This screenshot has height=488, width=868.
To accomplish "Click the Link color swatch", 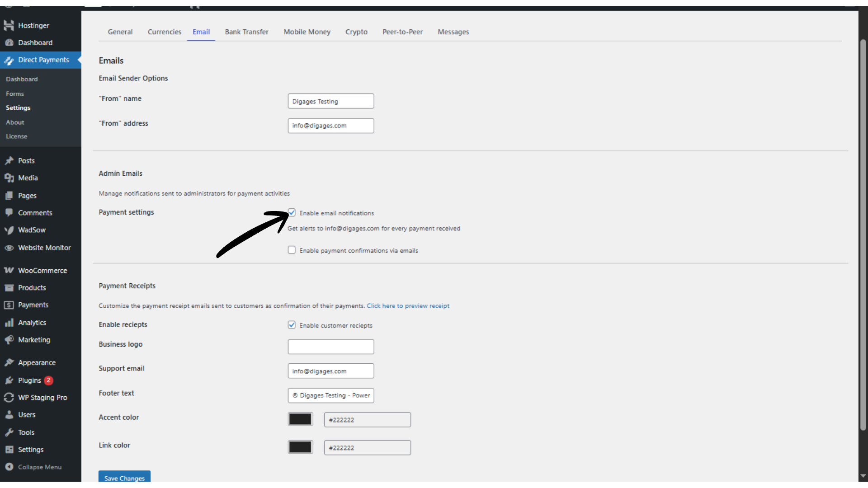I will pyautogui.click(x=300, y=447).
